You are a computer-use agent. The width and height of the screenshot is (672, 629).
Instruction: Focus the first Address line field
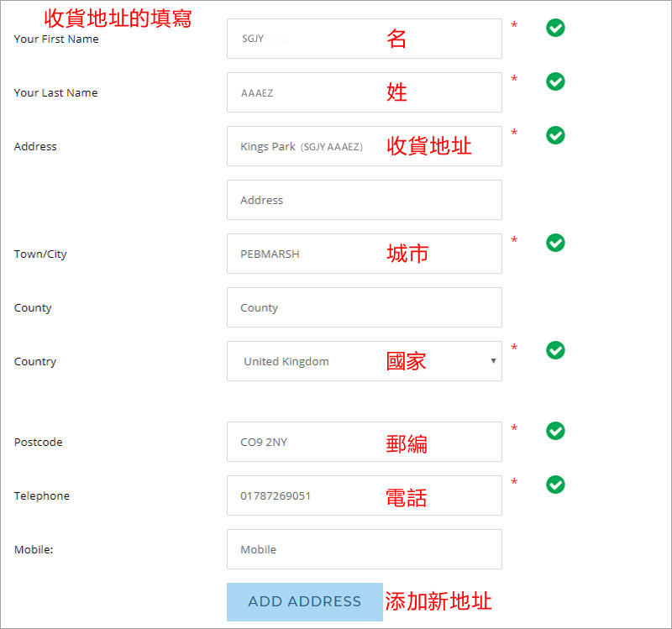point(365,146)
